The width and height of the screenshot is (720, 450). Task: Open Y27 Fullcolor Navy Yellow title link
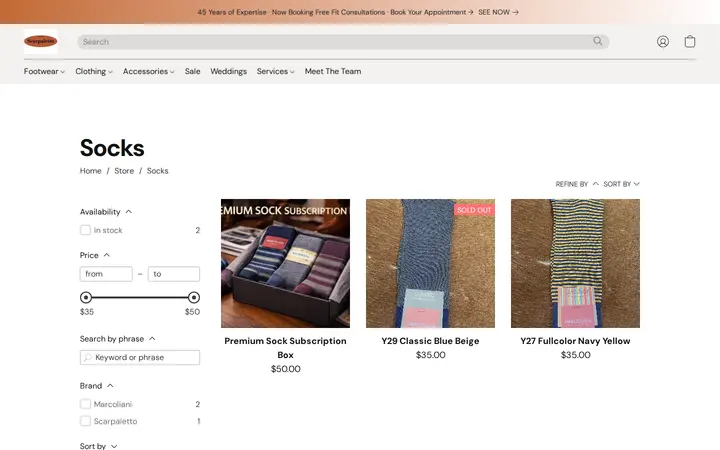[x=575, y=341]
